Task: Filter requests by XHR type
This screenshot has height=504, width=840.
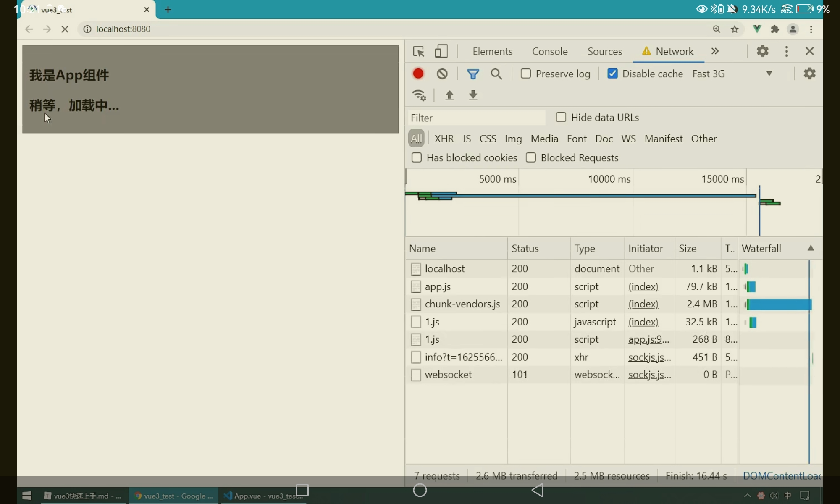Action: coord(444,139)
